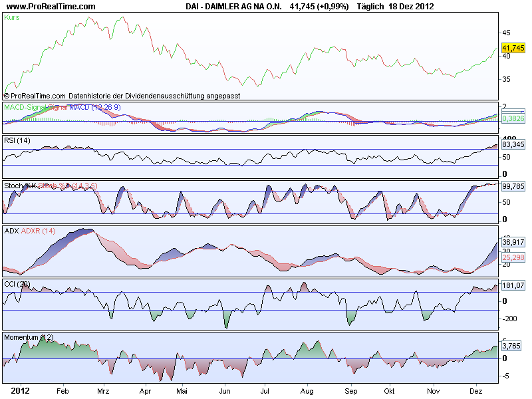
Task: Click the 45 price axis label
Action: coord(506,33)
